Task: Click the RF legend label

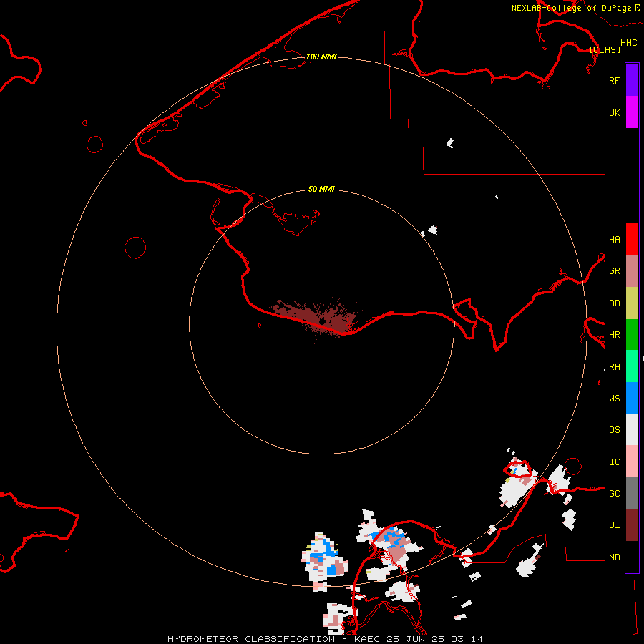Action: [x=614, y=80]
